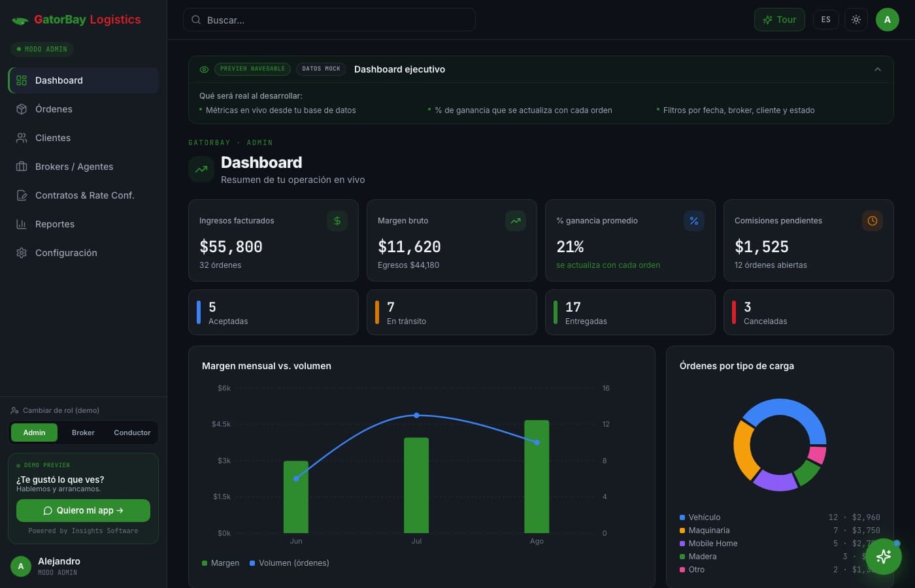
Task: Open the Canceladas status card
Action: (808, 312)
